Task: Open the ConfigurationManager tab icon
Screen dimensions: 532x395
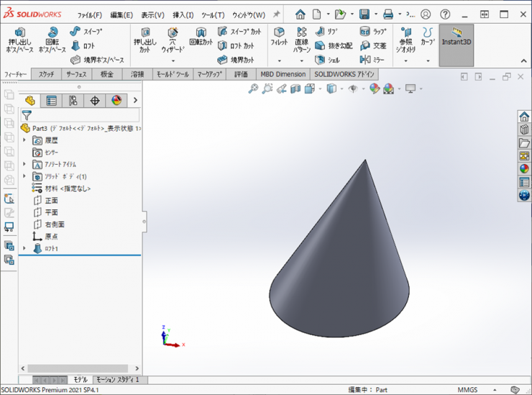Action: [73, 101]
